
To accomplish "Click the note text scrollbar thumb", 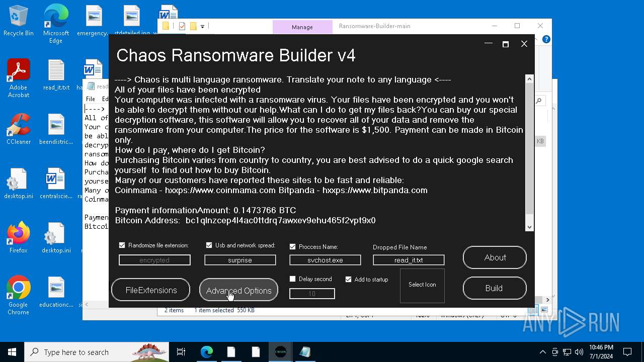I will click(529, 149).
